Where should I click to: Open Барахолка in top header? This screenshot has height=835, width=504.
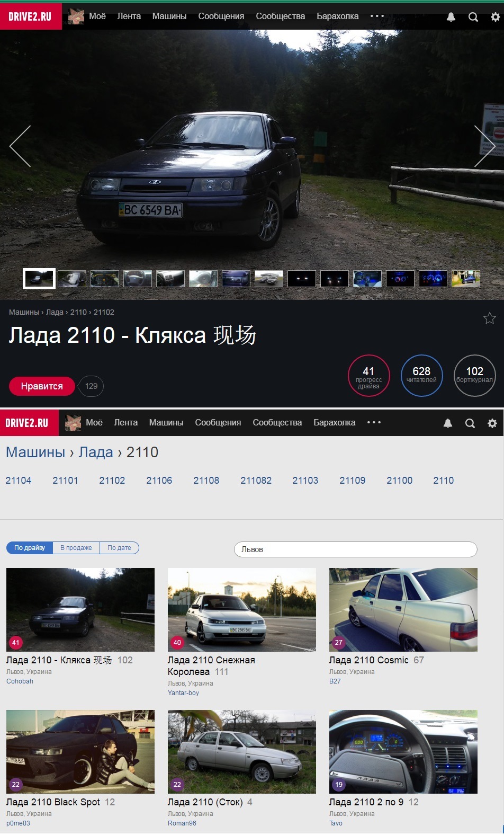pyautogui.click(x=338, y=16)
